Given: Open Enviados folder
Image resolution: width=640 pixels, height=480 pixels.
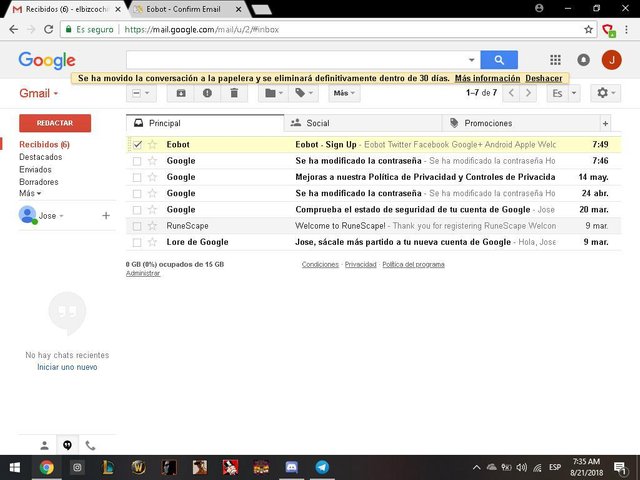Looking at the screenshot, I should pyautogui.click(x=36, y=169).
